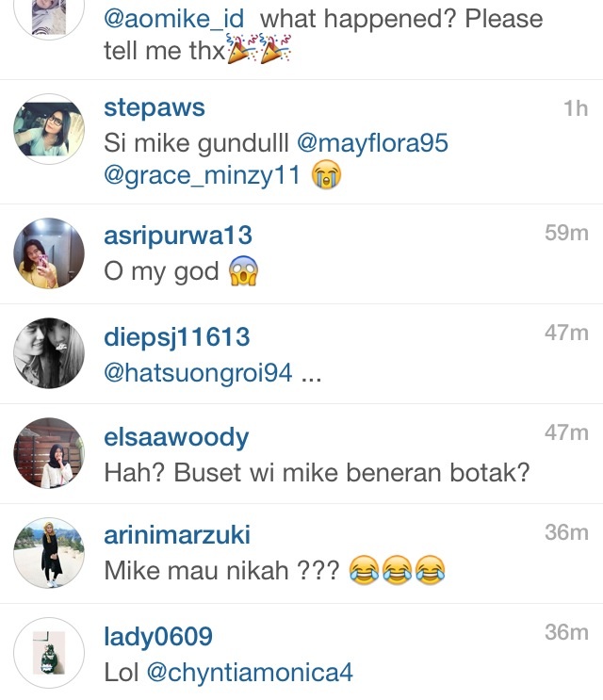Tap the @hatsuongroi94 mention
The image size is (603, 700).
(198, 373)
